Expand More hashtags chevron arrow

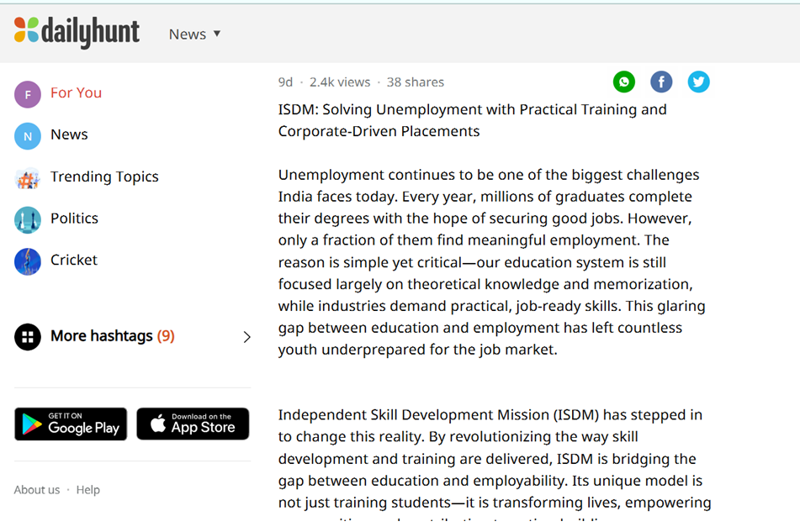tap(246, 337)
